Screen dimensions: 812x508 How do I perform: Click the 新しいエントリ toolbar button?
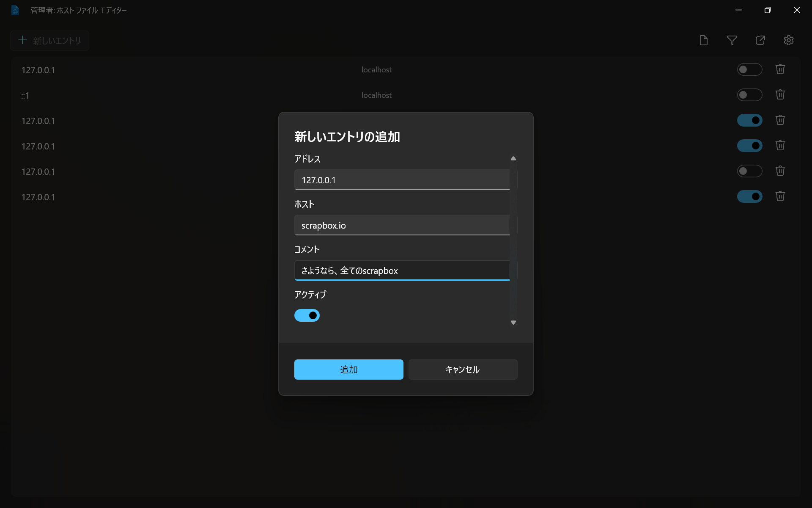click(x=49, y=41)
